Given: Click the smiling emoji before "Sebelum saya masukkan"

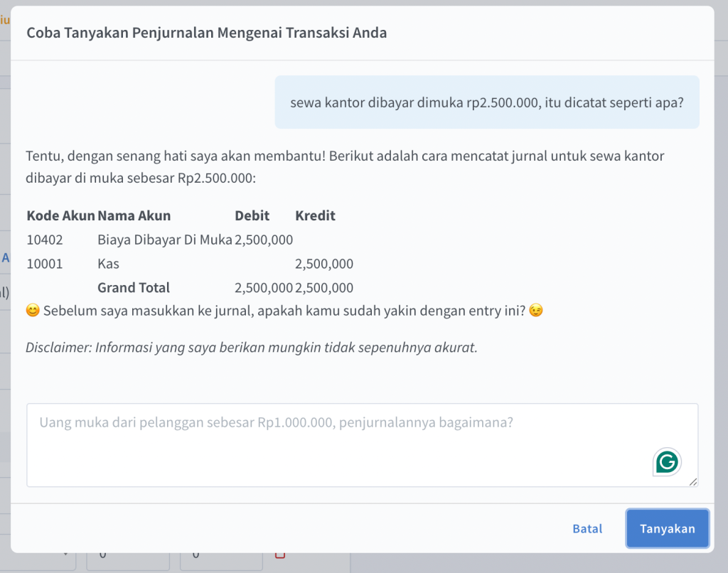Looking at the screenshot, I should (x=32, y=311).
